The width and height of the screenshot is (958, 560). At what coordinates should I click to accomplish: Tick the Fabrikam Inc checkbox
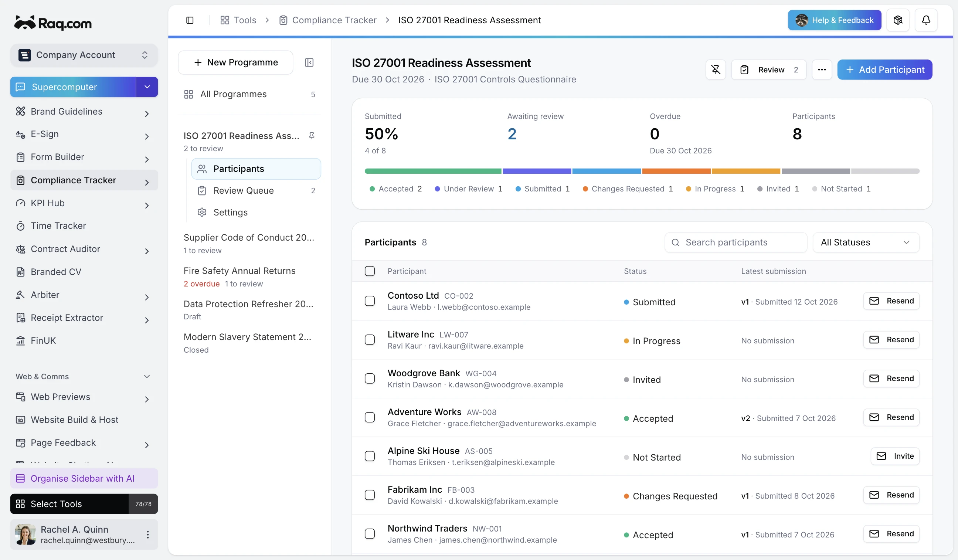tap(370, 495)
